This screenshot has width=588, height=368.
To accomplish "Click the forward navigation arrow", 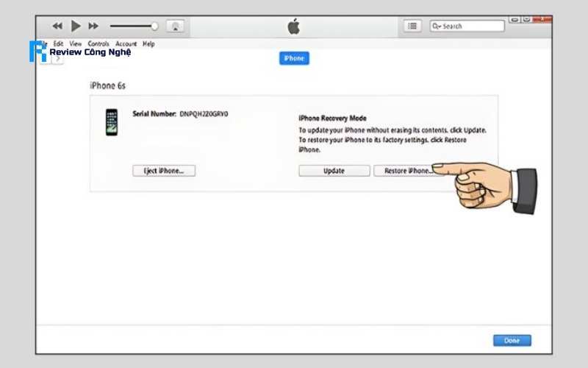I will coord(58,59).
